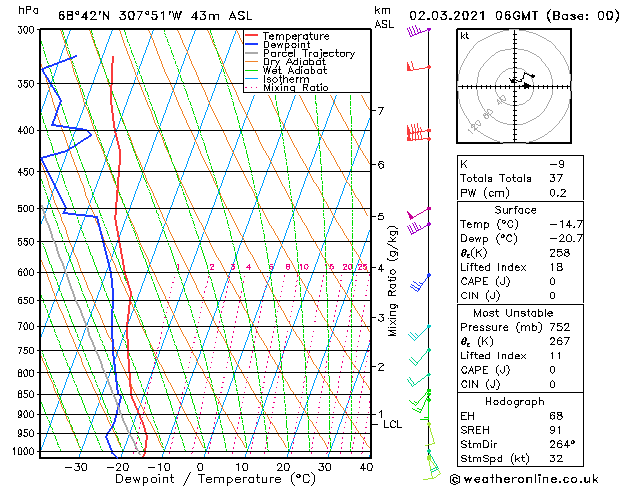Click the surface Temp value -14.7
The height and width of the screenshot is (486, 629).
[x=566, y=224]
